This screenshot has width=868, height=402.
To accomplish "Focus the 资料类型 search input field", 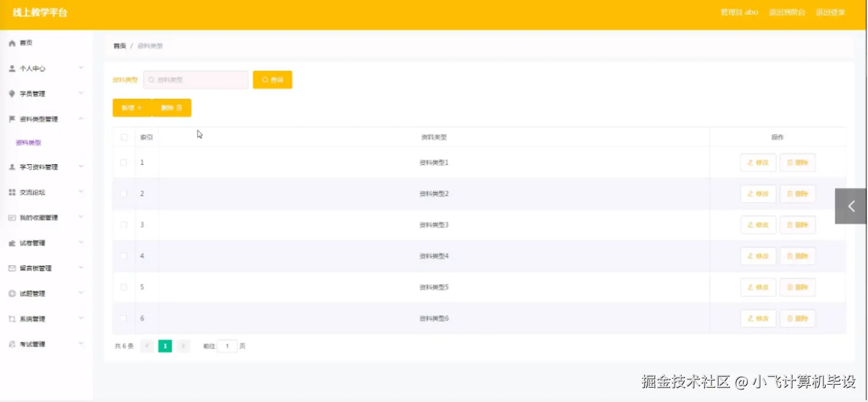I will click(196, 80).
